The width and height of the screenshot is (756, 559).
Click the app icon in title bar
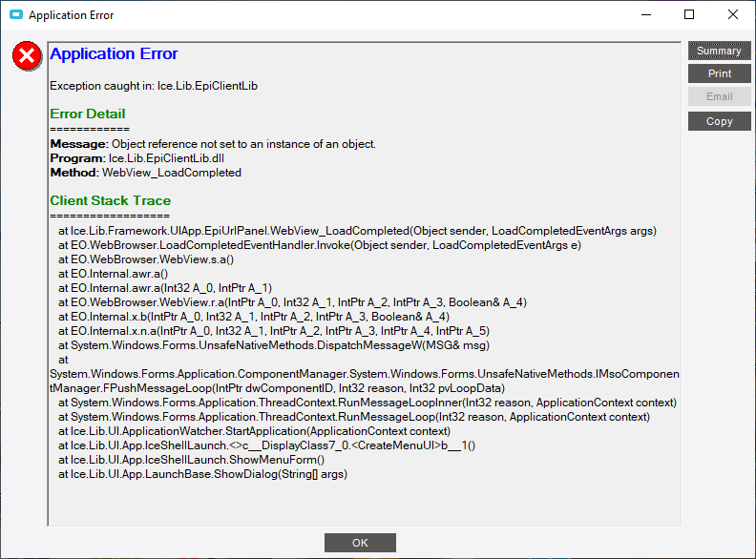[x=16, y=15]
